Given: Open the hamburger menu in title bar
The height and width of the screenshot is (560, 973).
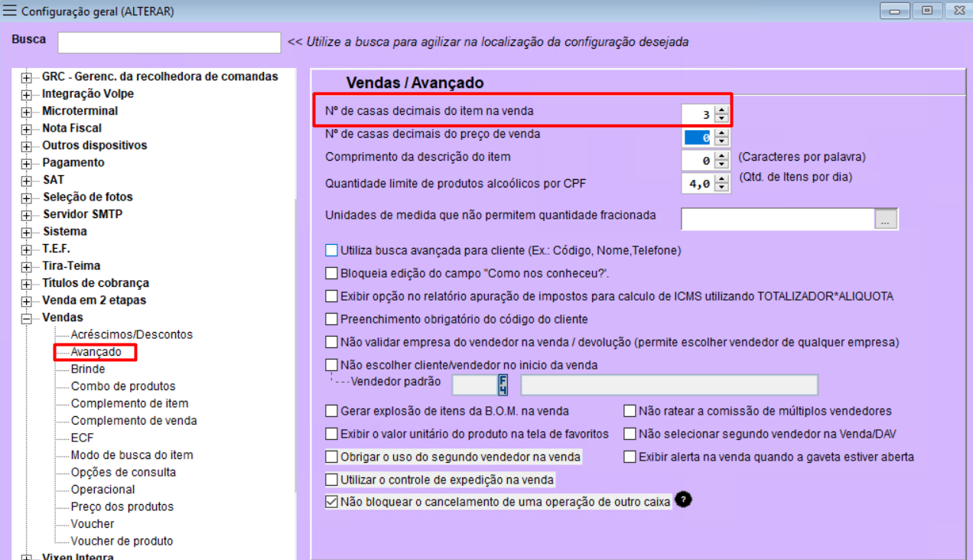Looking at the screenshot, I should (x=10, y=11).
